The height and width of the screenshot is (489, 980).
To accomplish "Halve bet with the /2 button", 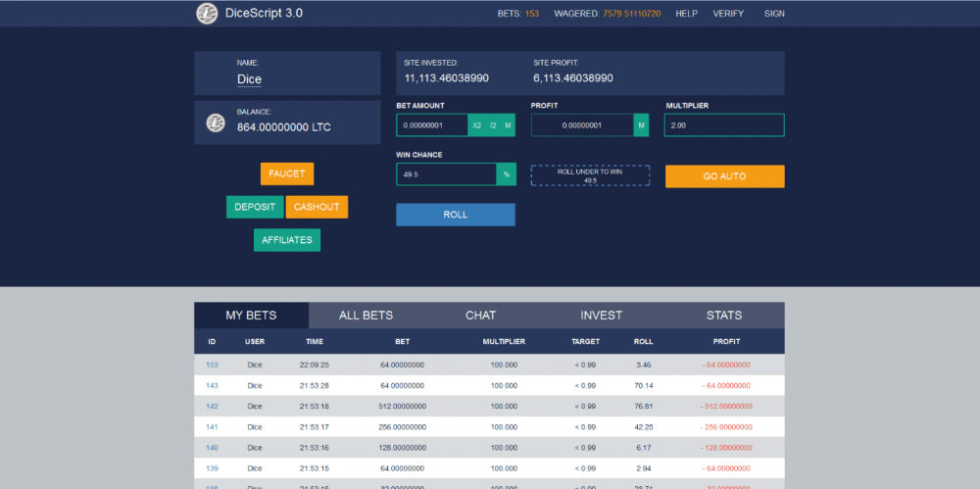I will (x=493, y=125).
